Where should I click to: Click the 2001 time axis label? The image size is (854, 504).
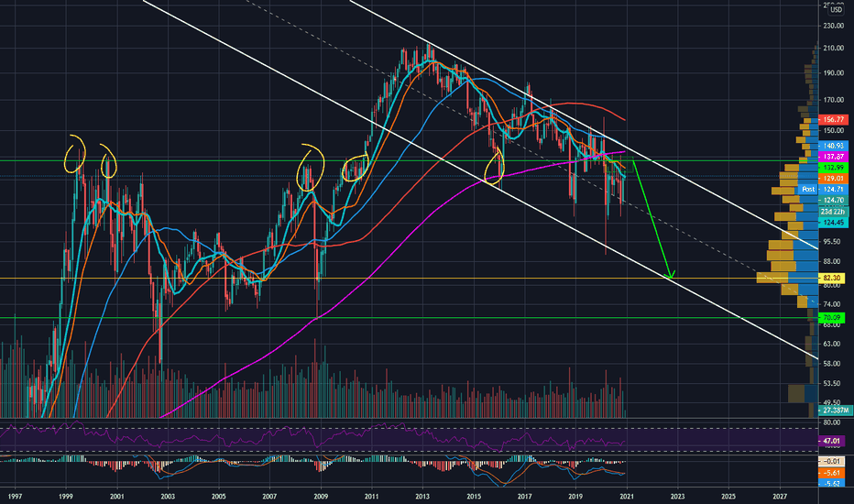[116, 497]
